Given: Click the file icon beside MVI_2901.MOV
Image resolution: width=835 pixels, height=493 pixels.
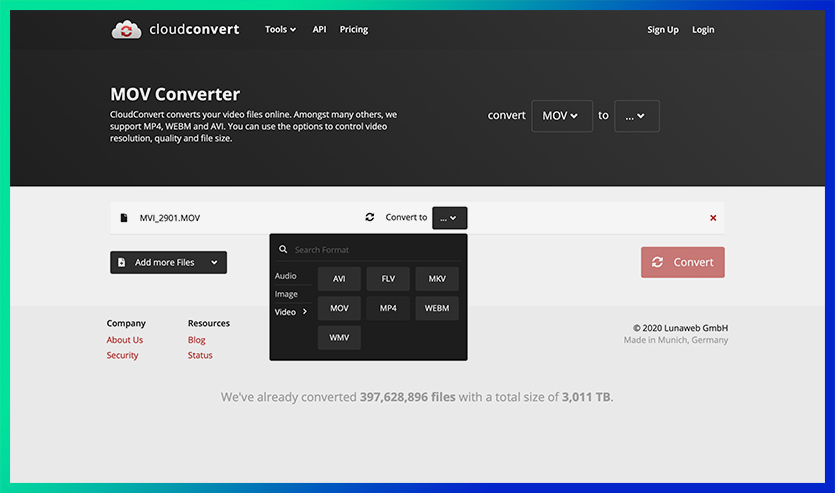Looking at the screenshot, I should 124,218.
